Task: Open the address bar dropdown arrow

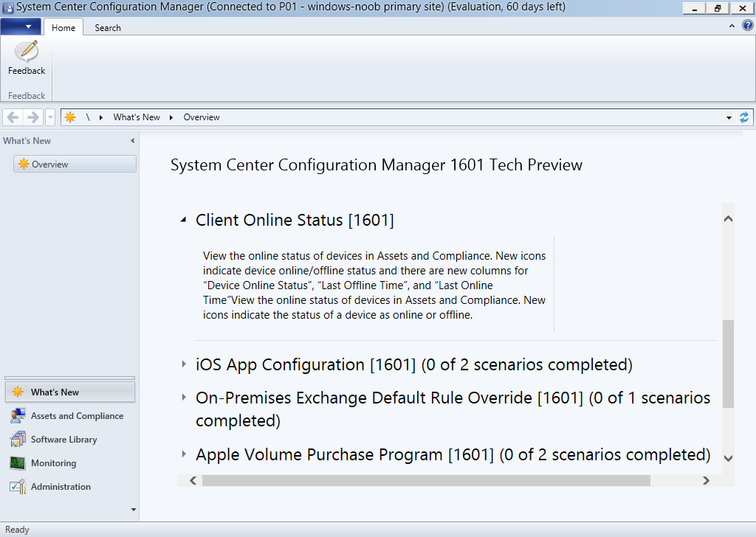Action: (729, 117)
